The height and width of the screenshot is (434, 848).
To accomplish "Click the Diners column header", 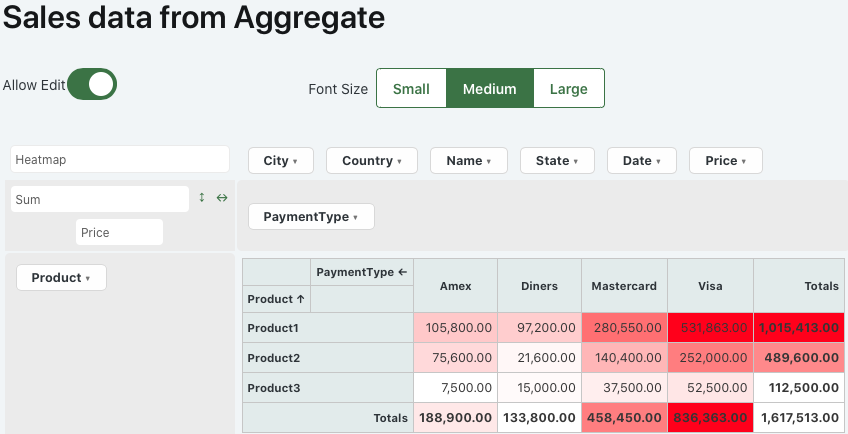I will (x=539, y=286).
